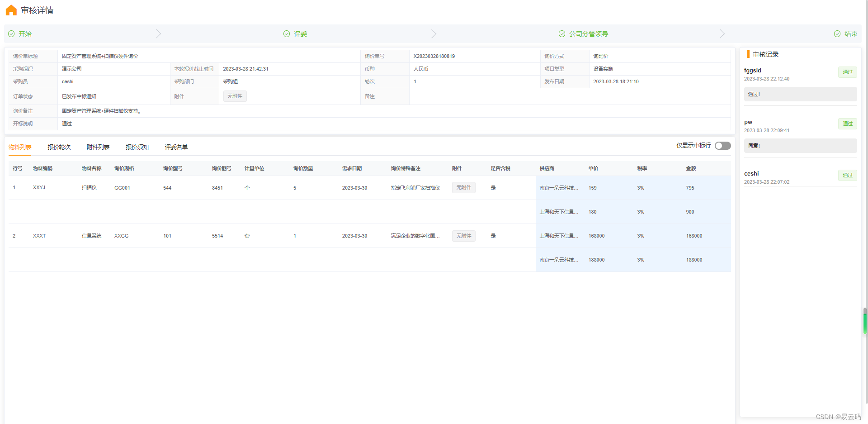Click the 指定飞利浦厂家扫描仪 remark cell
868x424 pixels.
pyautogui.click(x=415, y=188)
